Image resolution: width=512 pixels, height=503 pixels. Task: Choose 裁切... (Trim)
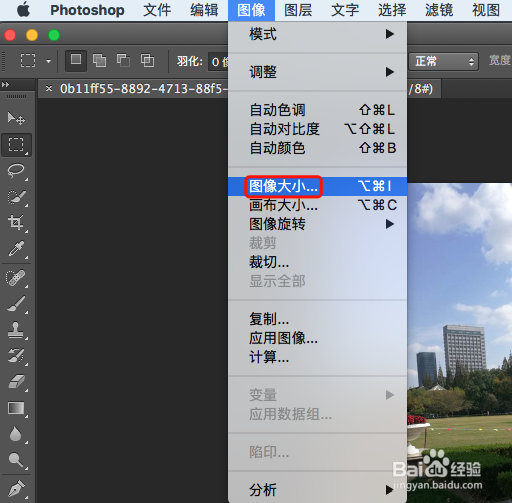point(317,262)
